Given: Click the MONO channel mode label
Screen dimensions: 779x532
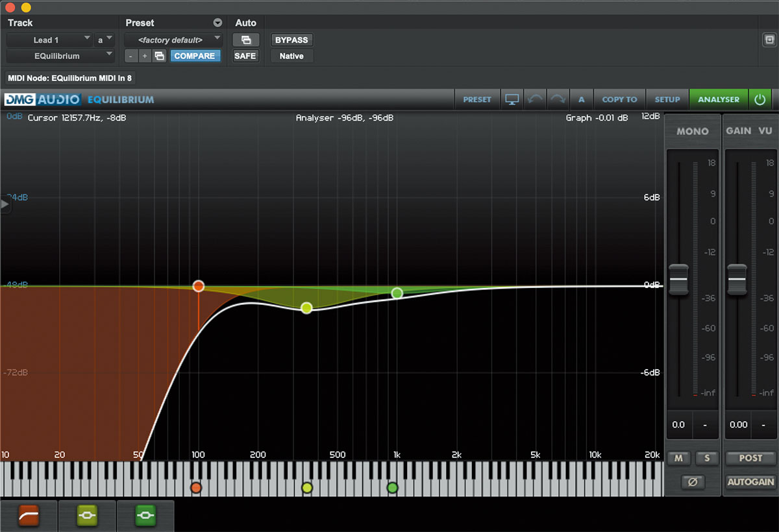Looking at the screenshot, I should pos(693,131).
